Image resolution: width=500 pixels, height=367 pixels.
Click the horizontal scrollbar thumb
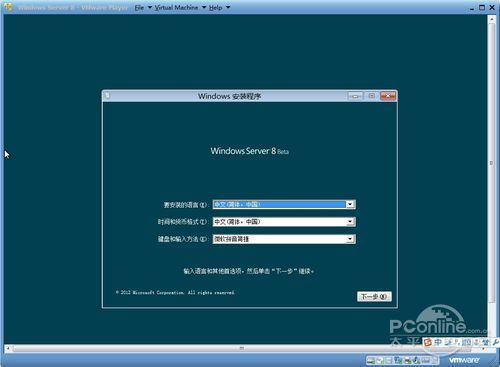point(242,348)
